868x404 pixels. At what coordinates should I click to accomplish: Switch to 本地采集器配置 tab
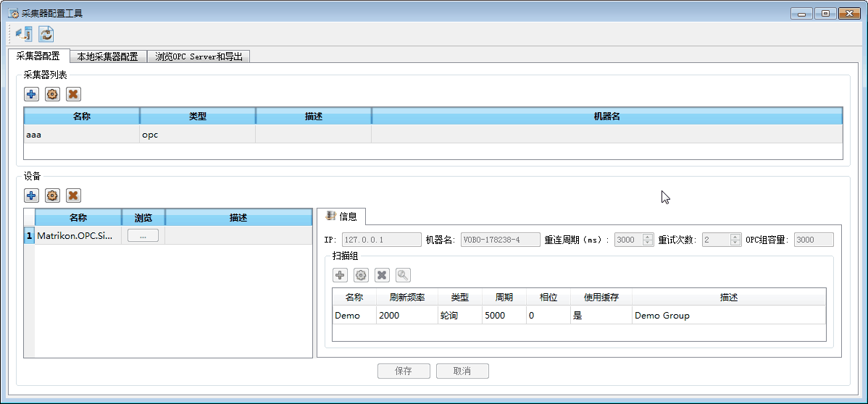click(107, 56)
